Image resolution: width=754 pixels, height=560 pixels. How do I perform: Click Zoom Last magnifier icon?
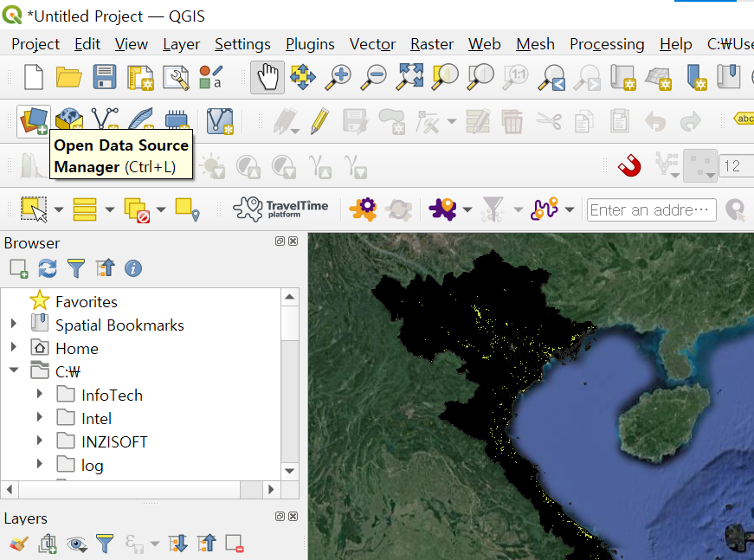552,77
